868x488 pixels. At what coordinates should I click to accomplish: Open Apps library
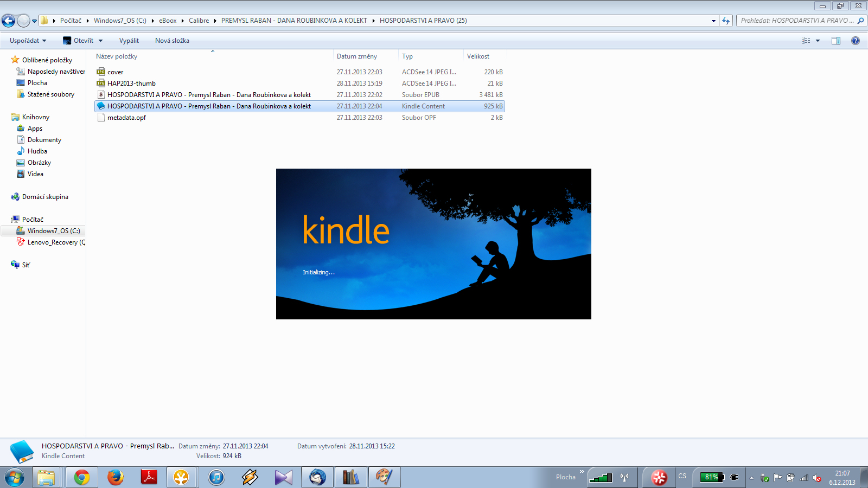tap(35, 129)
